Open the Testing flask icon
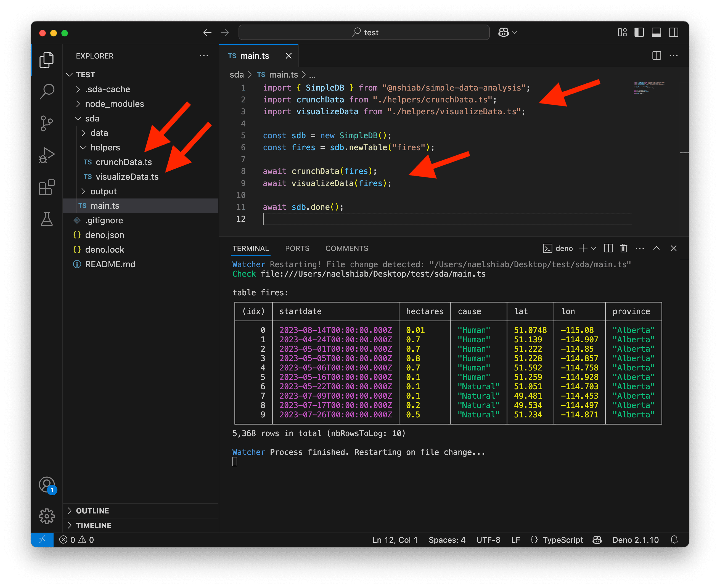 (47, 219)
